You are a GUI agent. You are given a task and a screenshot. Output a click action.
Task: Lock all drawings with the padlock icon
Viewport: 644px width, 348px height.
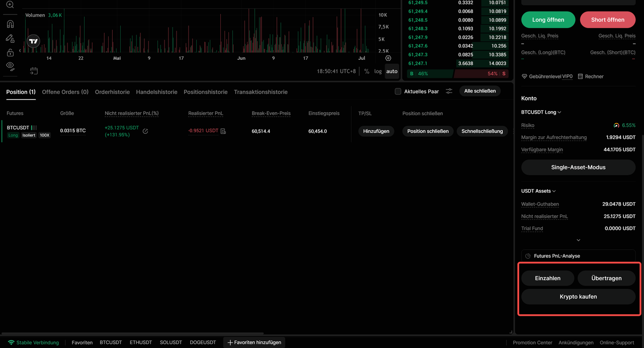click(x=10, y=52)
